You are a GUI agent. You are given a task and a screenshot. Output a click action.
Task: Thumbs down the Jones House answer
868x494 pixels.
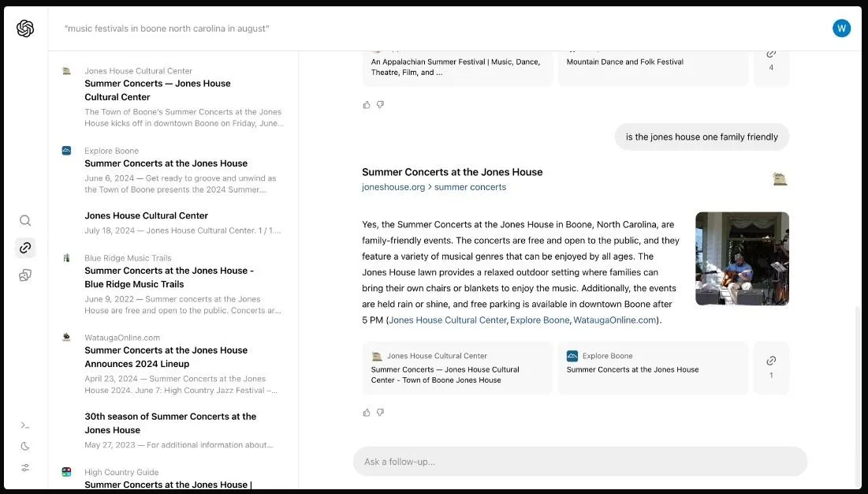click(x=380, y=413)
